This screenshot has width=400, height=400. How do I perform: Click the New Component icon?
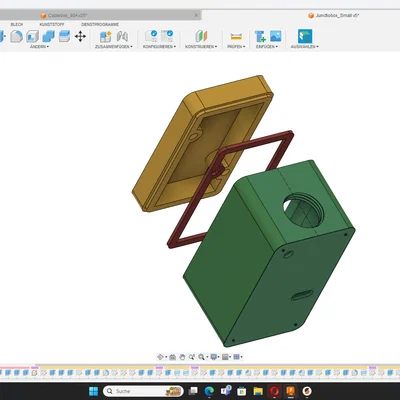pos(106,36)
